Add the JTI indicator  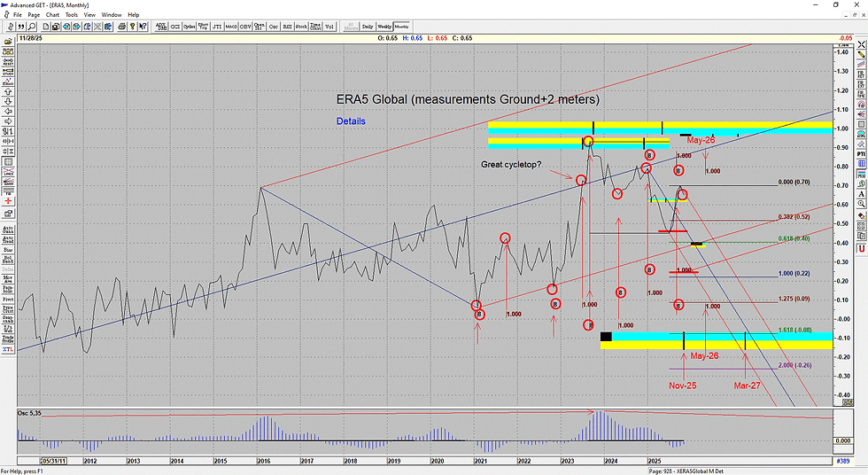tap(217, 27)
